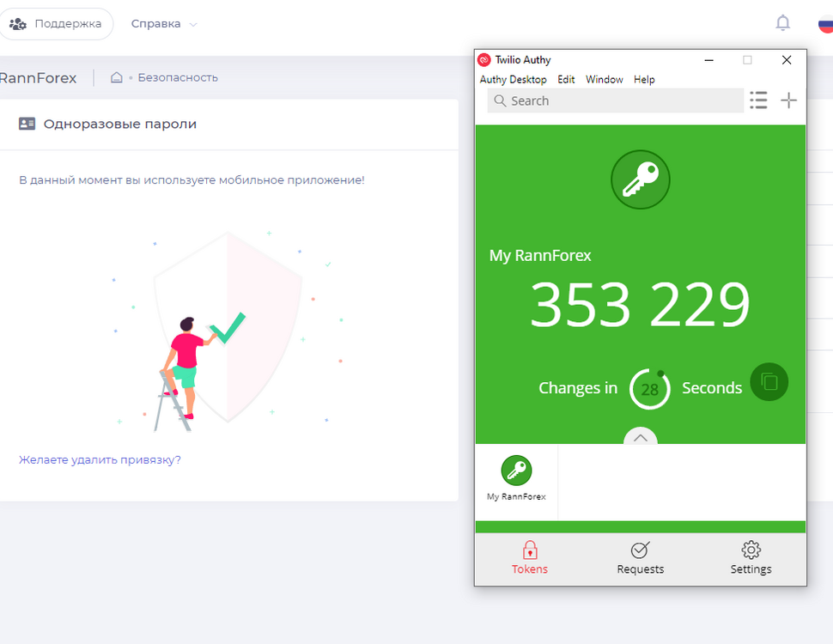This screenshot has width=833, height=644.
Task: Click the large key icon
Action: [x=640, y=179]
